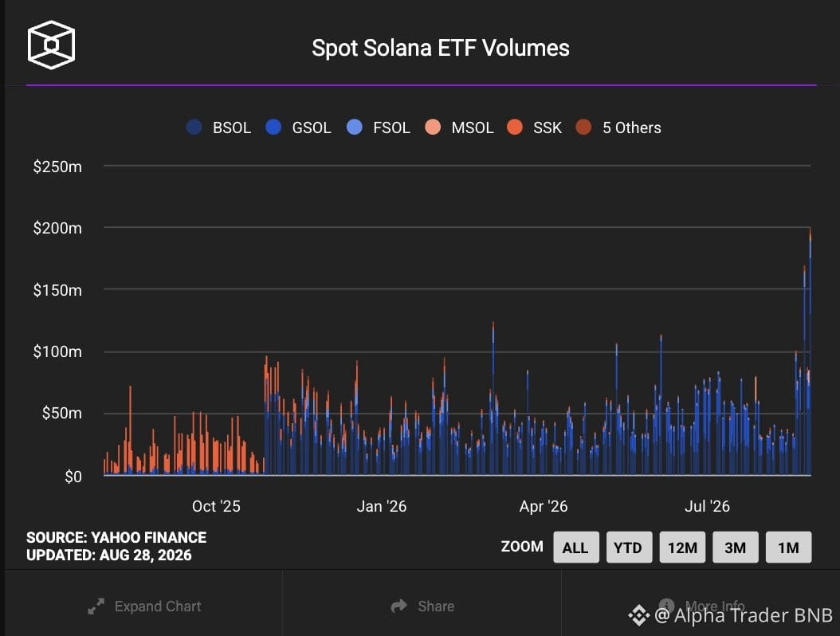Click the $50m axis label
840x636 pixels.
tap(62, 413)
